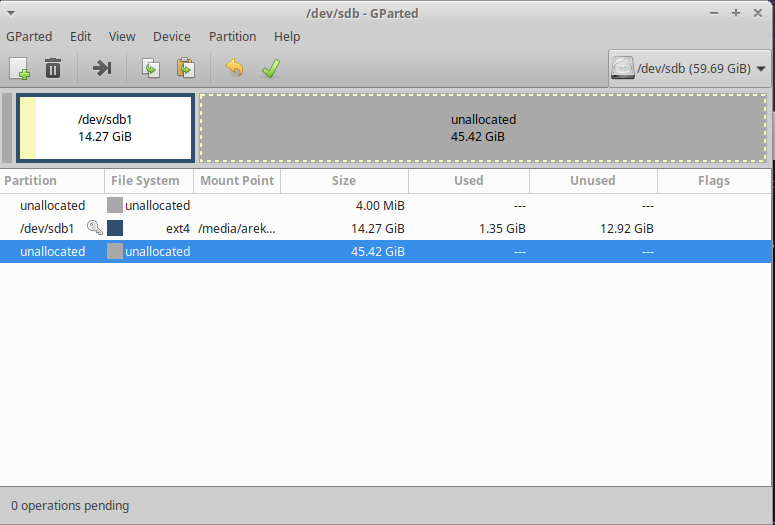Viewport: 775px width, 525px height.
Task: Click the Partition column header
Action: [52, 180]
